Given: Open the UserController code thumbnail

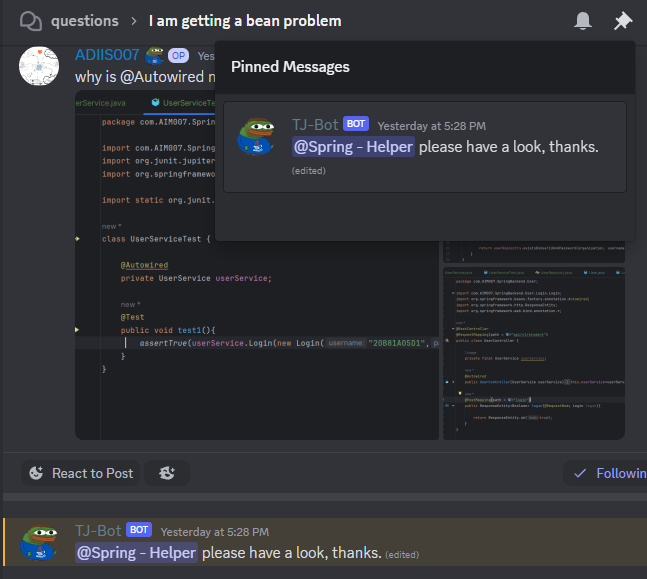Looking at the screenshot, I should (534, 353).
